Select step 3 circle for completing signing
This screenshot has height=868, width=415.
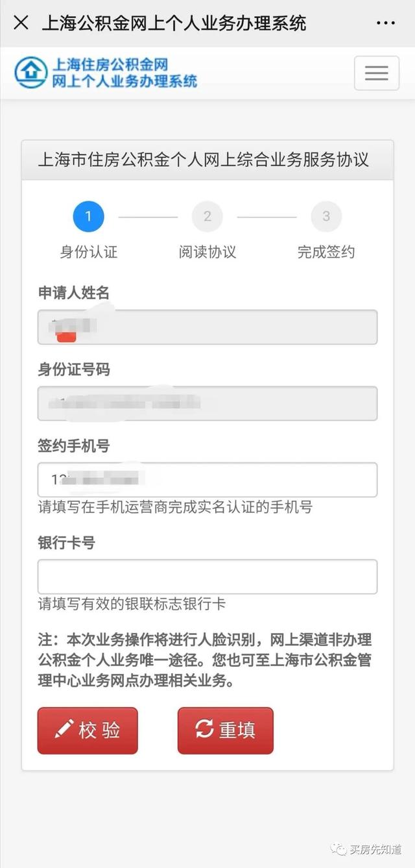(326, 216)
